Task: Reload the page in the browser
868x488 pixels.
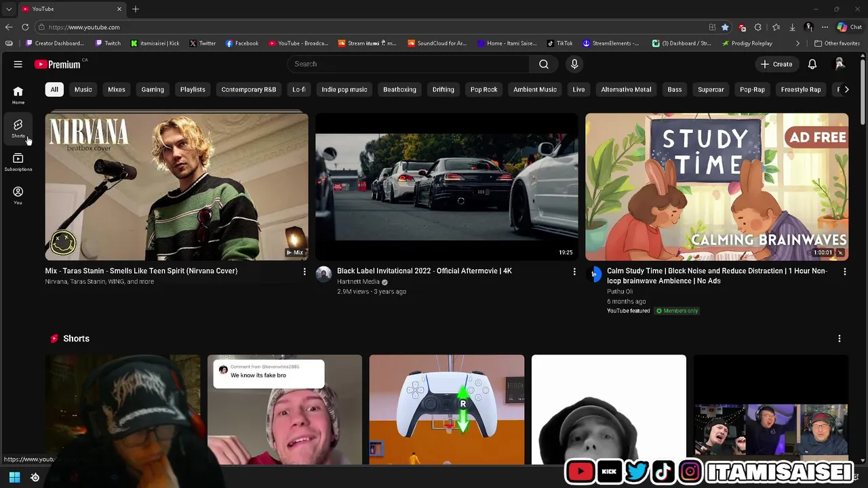Action: (x=25, y=27)
